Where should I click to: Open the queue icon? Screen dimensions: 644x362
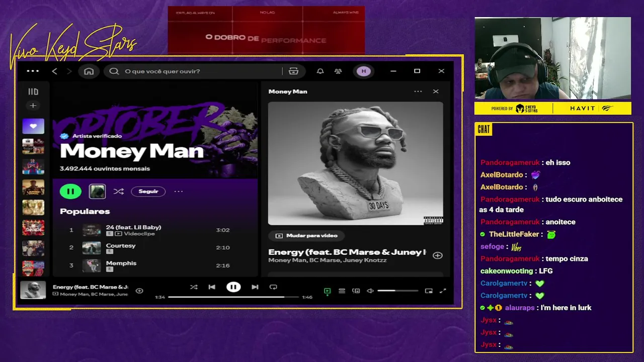(342, 291)
